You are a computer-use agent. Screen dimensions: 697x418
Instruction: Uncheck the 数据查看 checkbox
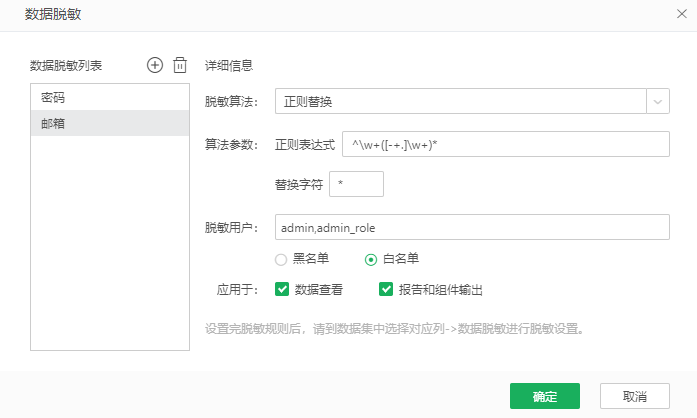point(282,289)
